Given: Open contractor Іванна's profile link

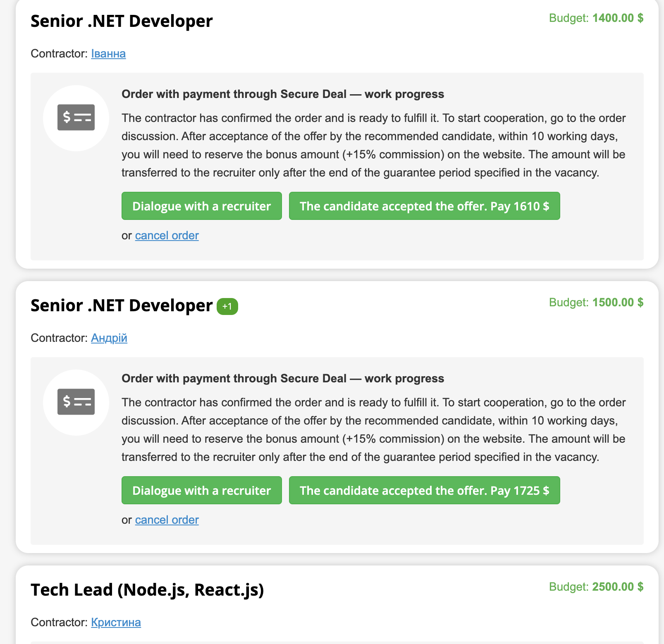Looking at the screenshot, I should click(108, 54).
